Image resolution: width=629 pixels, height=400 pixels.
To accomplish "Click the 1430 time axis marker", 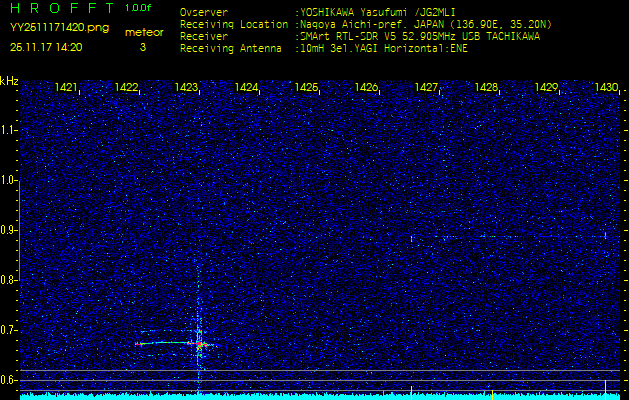I will tap(606, 88).
